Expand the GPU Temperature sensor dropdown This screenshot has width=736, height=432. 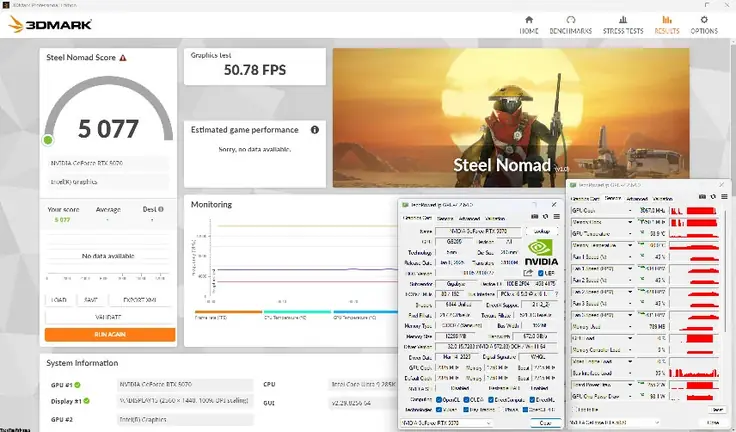point(630,233)
